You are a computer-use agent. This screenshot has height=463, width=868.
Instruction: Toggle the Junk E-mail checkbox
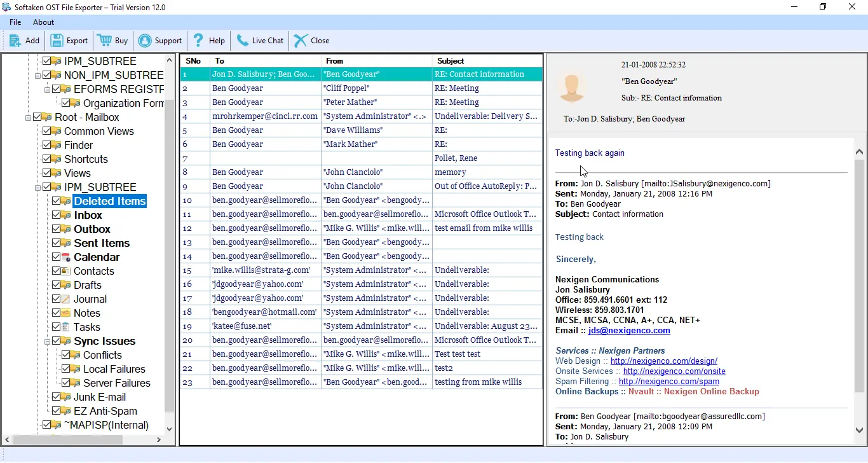coord(57,397)
